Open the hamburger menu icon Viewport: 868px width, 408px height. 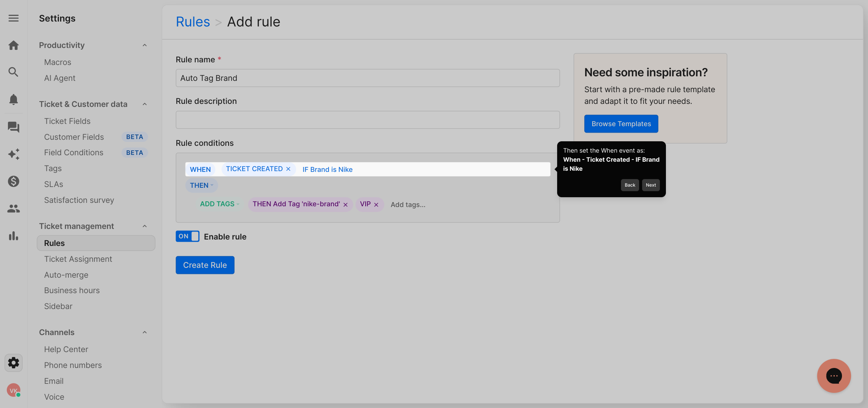(x=14, y=18)
